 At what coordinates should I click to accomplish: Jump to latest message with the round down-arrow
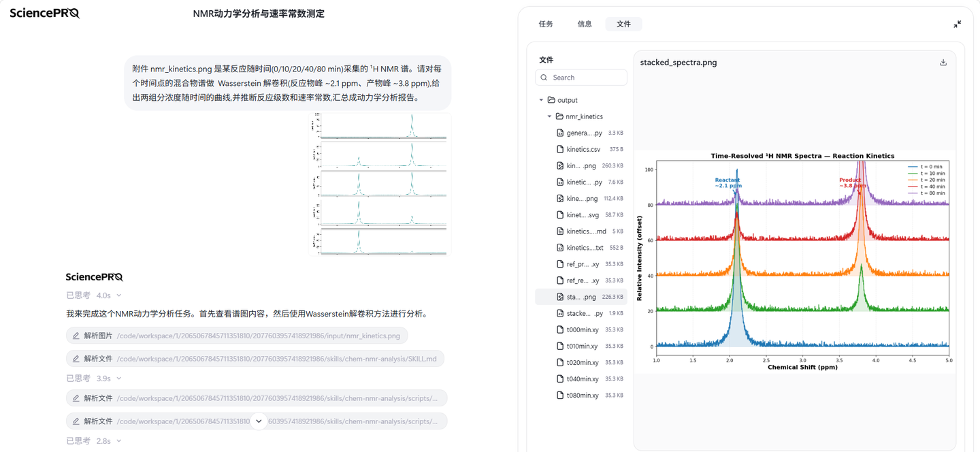pos(259,421)
